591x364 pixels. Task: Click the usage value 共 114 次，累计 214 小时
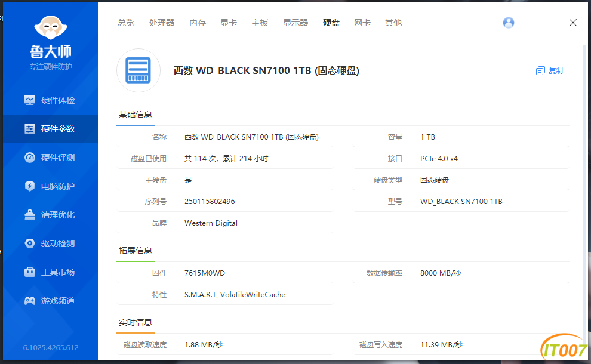coord(226,159)
